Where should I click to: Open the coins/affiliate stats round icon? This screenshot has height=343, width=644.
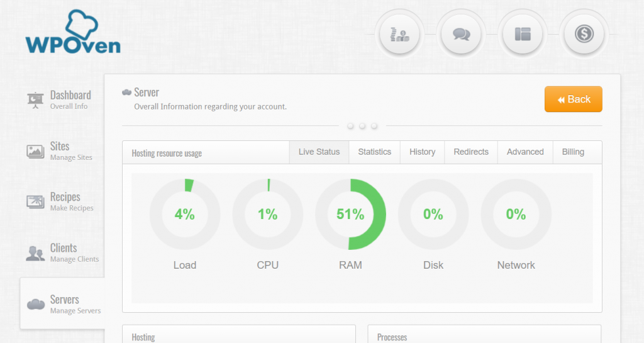click(x=399, y=34)
